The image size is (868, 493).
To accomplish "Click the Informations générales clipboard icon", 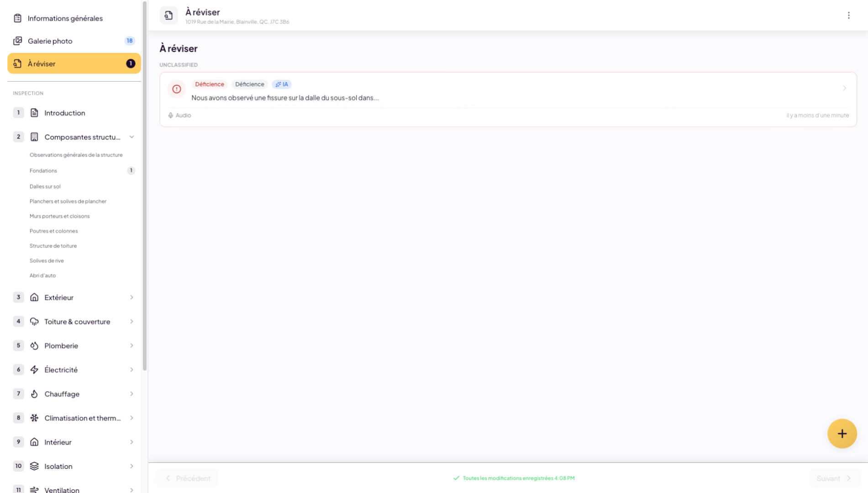I will coord(17,18).
